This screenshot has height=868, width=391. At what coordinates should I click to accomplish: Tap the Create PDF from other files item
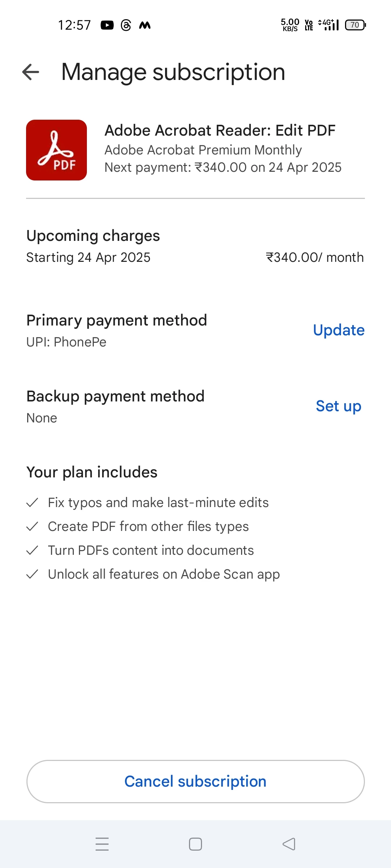(148, 526)
